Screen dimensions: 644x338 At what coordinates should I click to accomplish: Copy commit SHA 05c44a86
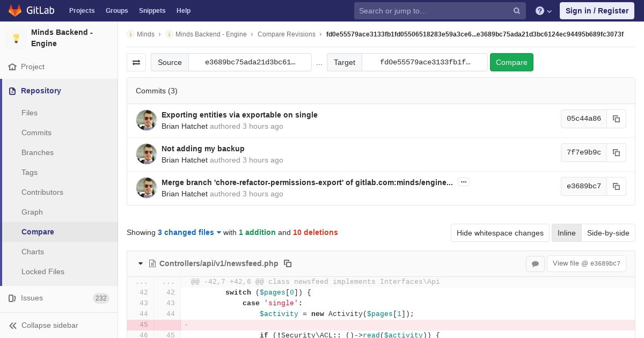(x=616, y=119)
